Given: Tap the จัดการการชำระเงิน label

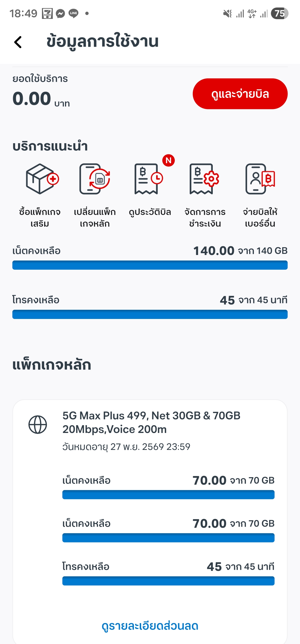Looking at the screenshot, I should pyautogui.click(x=205, y=218).
